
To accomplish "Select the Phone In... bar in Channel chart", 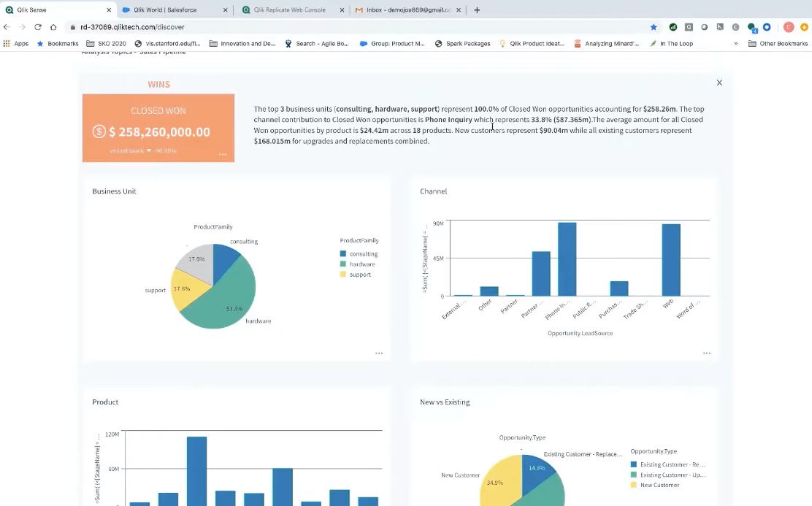I will click(567, 259).
